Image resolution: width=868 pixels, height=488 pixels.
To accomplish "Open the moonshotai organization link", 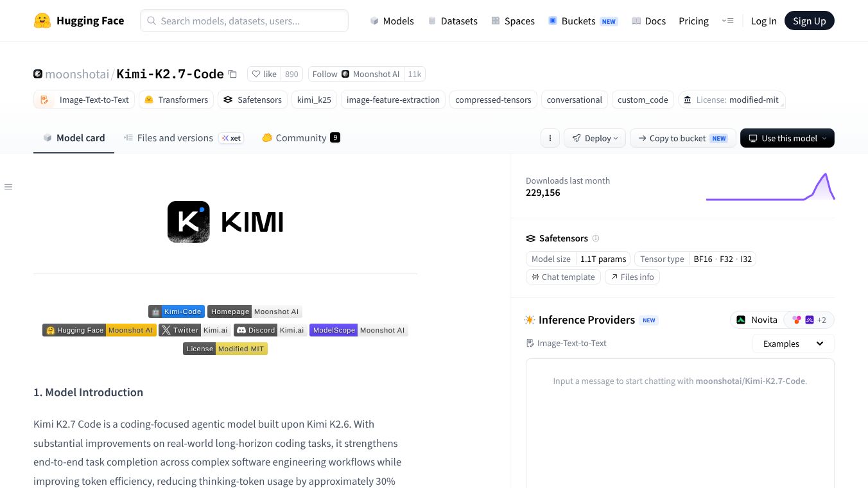I will (77, 74).
